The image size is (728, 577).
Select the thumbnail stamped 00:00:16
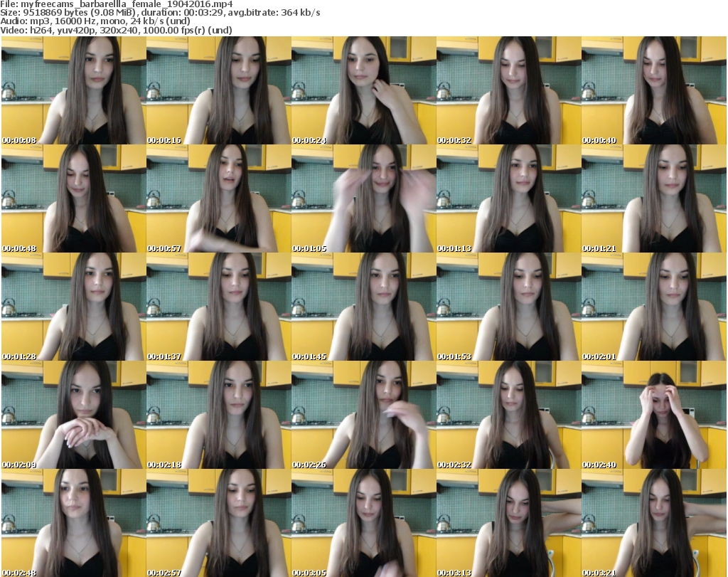click(219, 90)
